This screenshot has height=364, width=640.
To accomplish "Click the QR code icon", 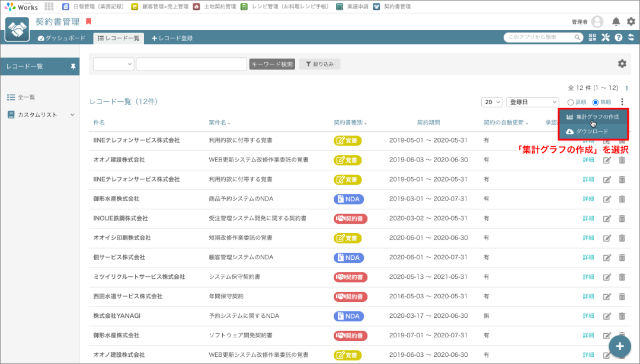I will coord(593,38).
